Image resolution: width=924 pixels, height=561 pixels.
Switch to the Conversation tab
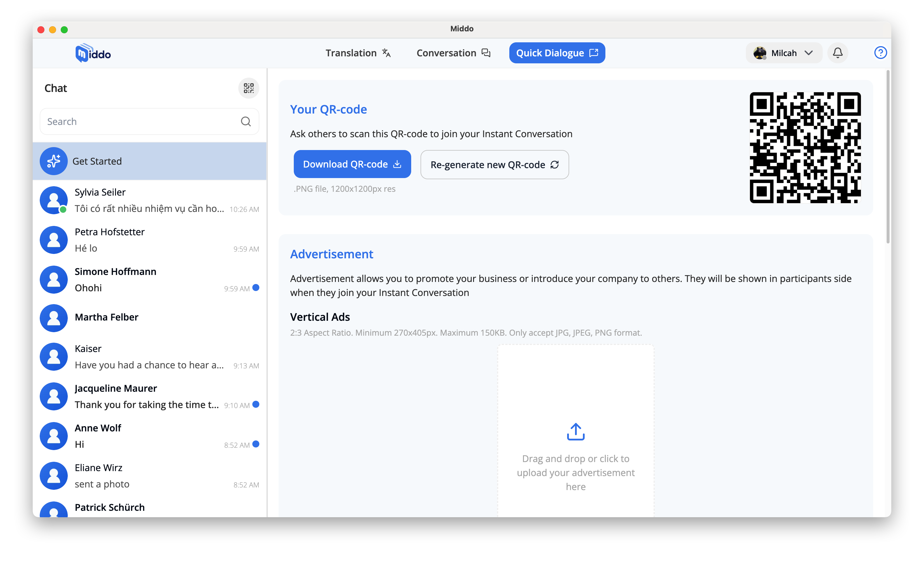453,53
